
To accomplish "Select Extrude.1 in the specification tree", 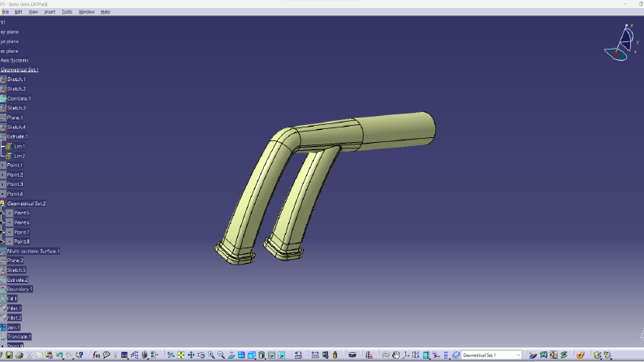I will (17, 136).
